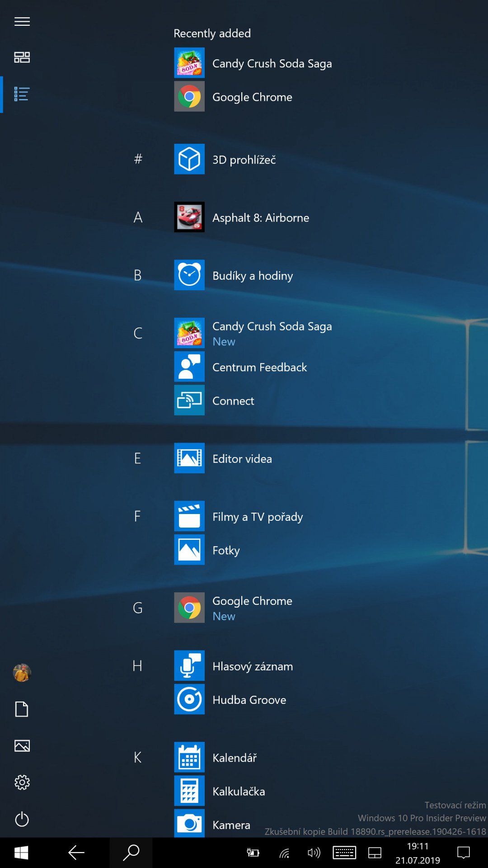Screen dimensions: 488x868
Task: Go back with the taskbar arrow
Action: click(76, 853)
